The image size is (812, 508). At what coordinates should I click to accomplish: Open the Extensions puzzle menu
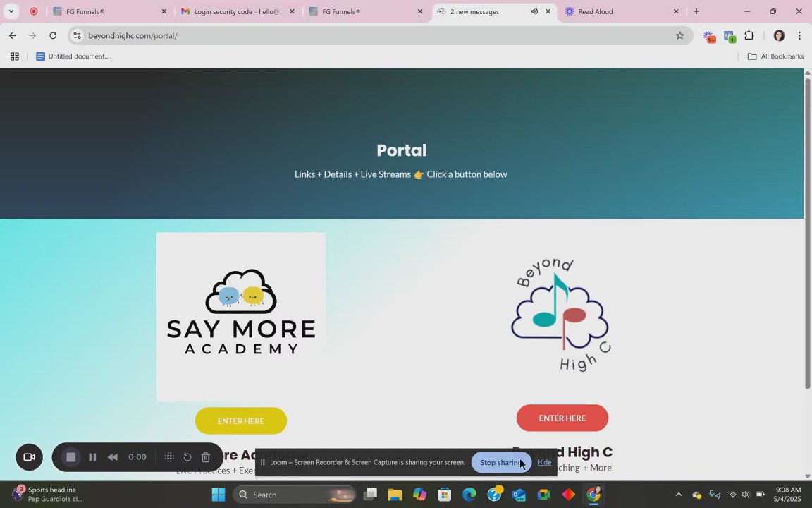[x=749, y=35]
